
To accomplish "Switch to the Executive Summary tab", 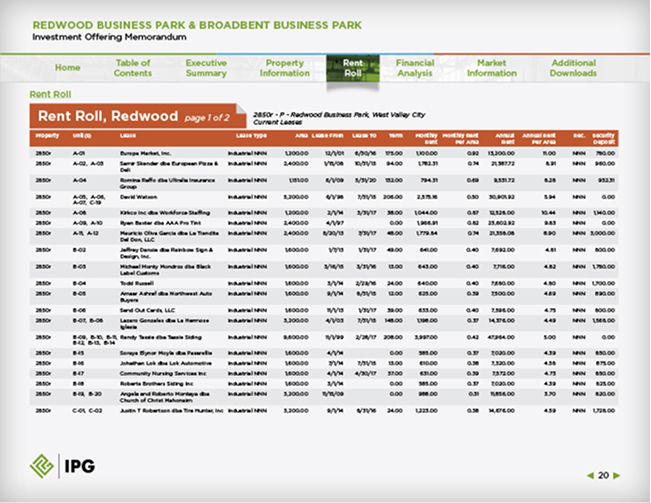I will coord(206,68).
